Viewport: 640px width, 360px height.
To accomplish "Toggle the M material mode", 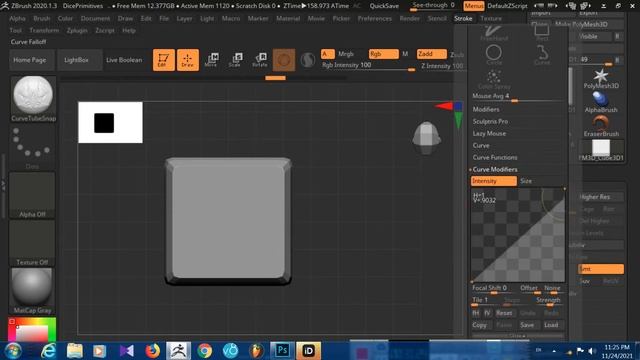I will [405, 54].
